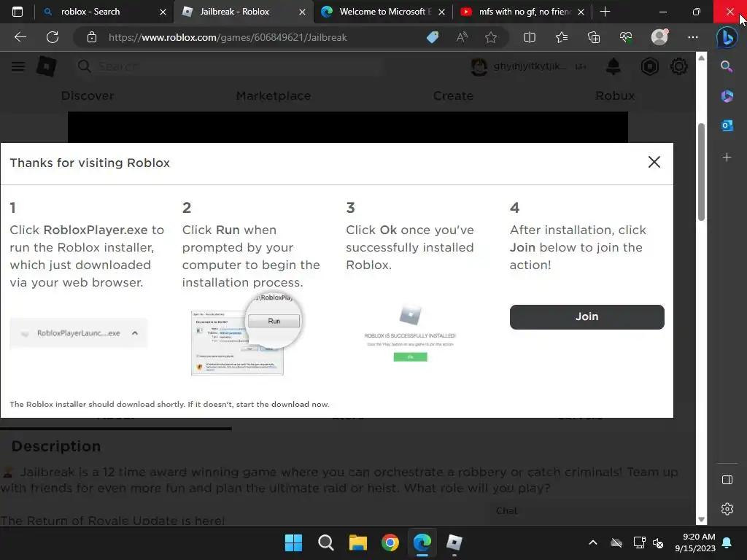Screen dimensions: 747x560
Task: Add this page to favorites star
Action: tap(491, 37)
